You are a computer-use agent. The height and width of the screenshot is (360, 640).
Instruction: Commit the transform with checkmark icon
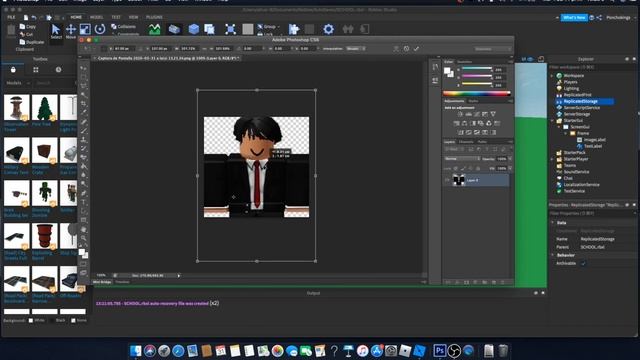[416, 49]
